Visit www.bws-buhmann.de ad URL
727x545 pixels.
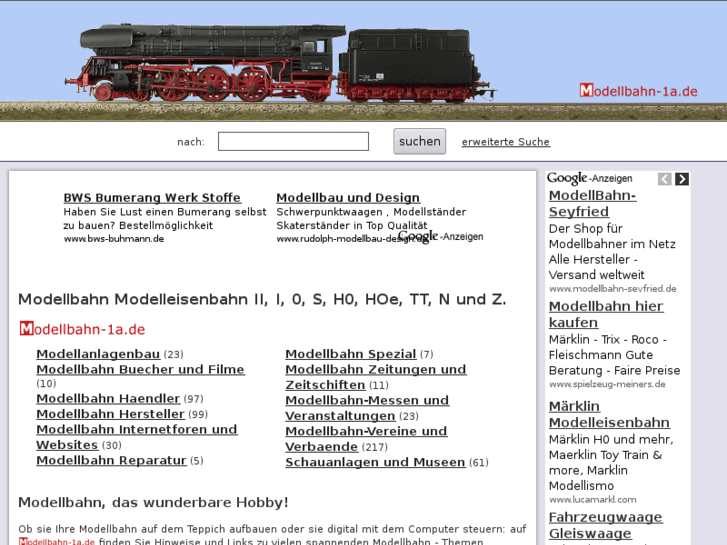click(114, 239)
